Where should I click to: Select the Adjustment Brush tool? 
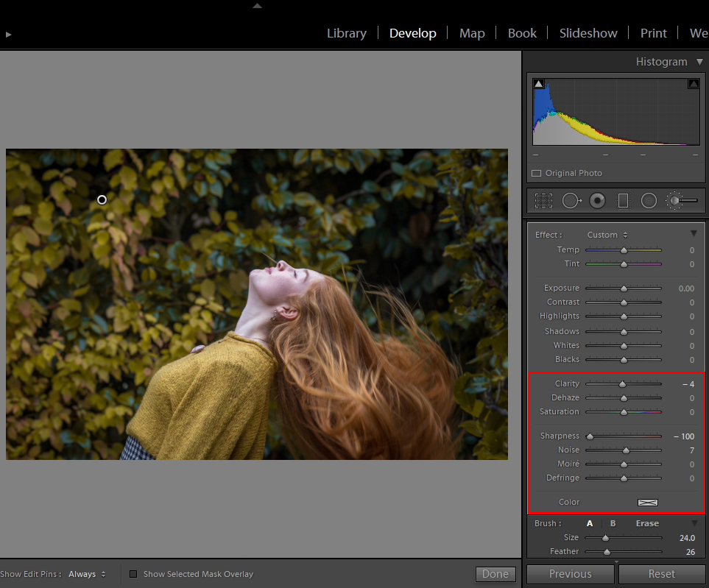[x=682, y=201]
